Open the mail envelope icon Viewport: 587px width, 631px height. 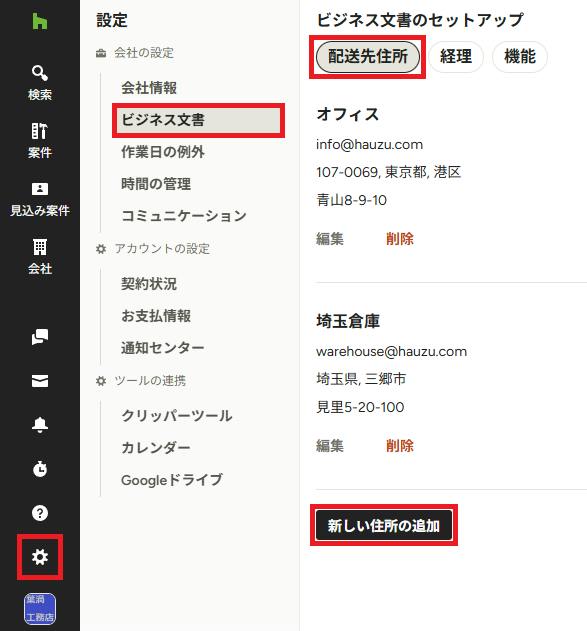point(40,381)
